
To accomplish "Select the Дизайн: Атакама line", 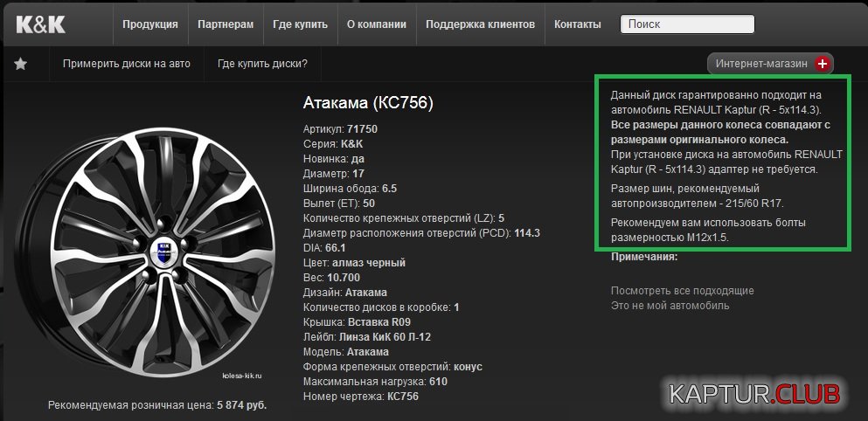I will (345, 292).
